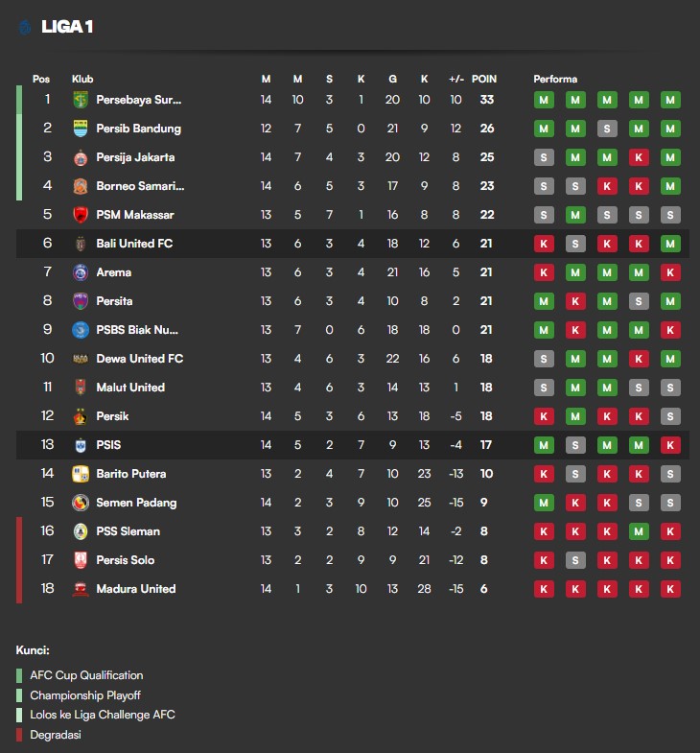Click the Arema club logo
Viewport: 700px width, 753px height.
[81, 272]
